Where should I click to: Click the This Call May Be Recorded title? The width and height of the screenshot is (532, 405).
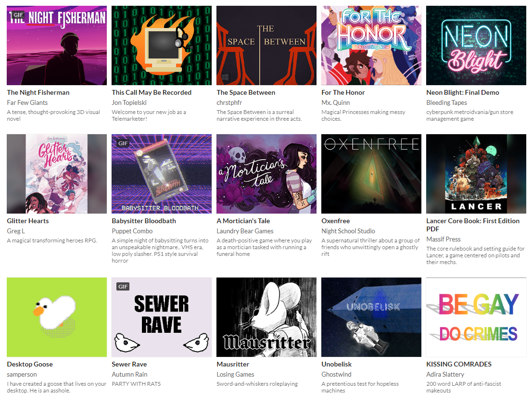click(x=152, y=92)
